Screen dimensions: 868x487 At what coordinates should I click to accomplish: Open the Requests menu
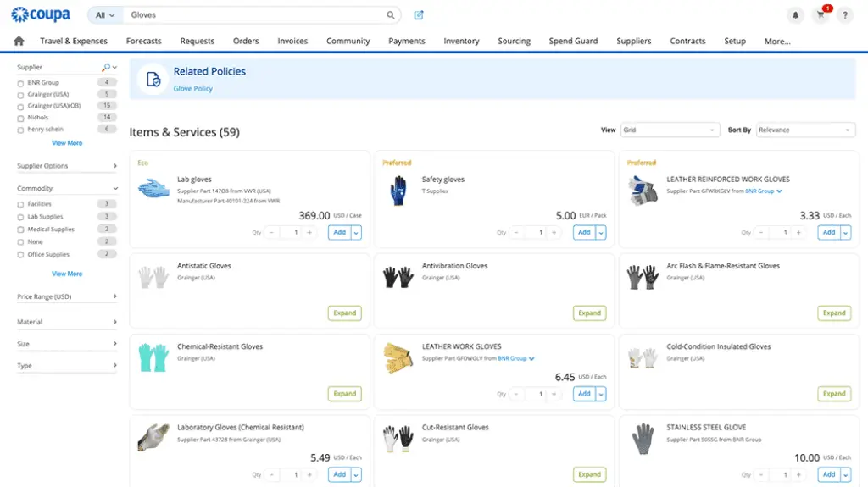197,41
